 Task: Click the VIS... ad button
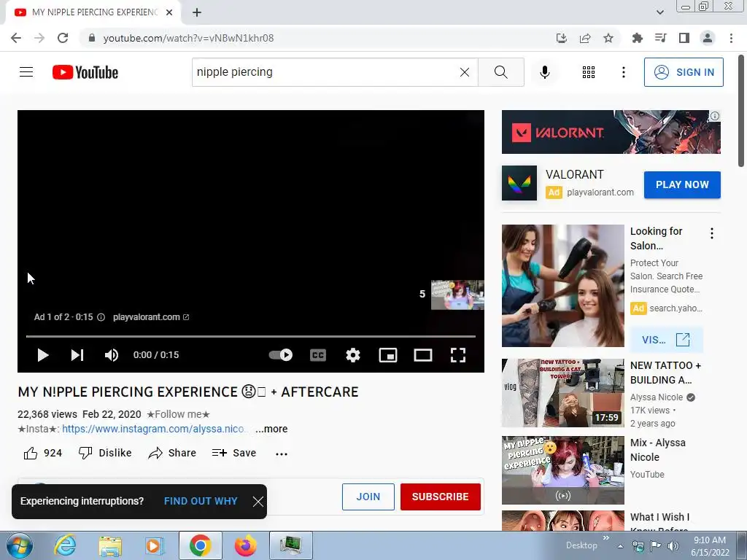(x=666, y=340)
